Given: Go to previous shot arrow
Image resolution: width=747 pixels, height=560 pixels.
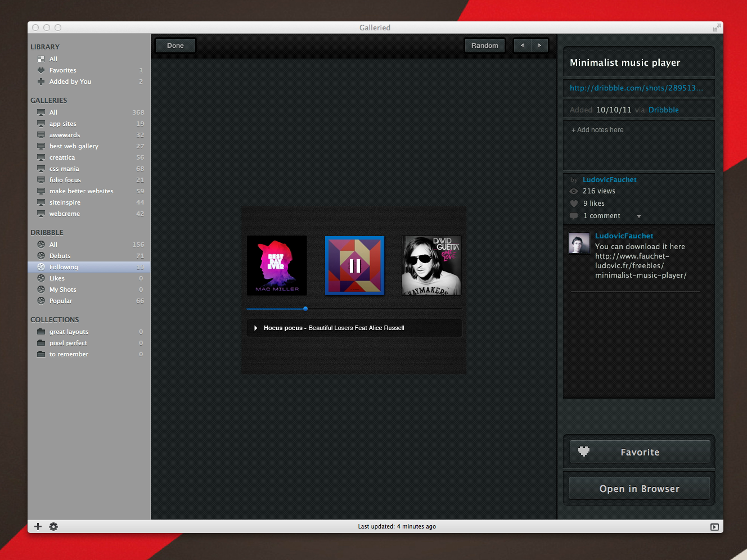Looking at the screenshot, I should coord(523,46).
